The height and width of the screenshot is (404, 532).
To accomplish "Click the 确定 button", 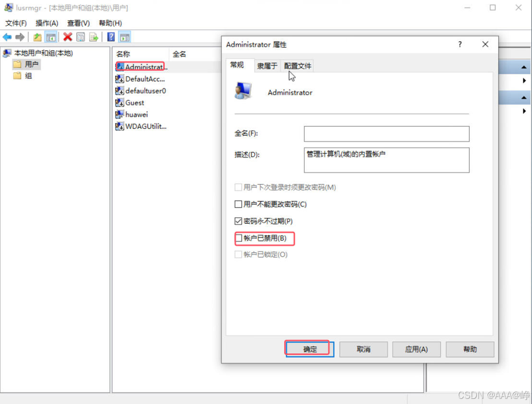I will point(310,349).
